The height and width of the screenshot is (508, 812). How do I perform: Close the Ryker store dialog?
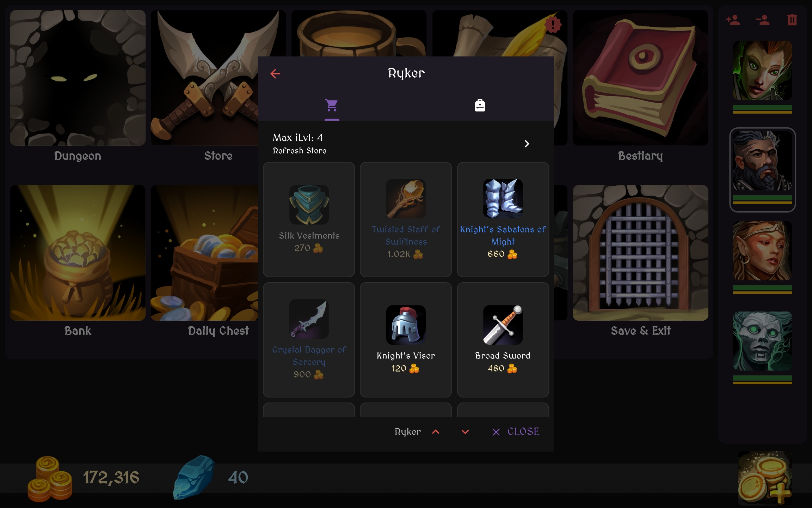516,432
